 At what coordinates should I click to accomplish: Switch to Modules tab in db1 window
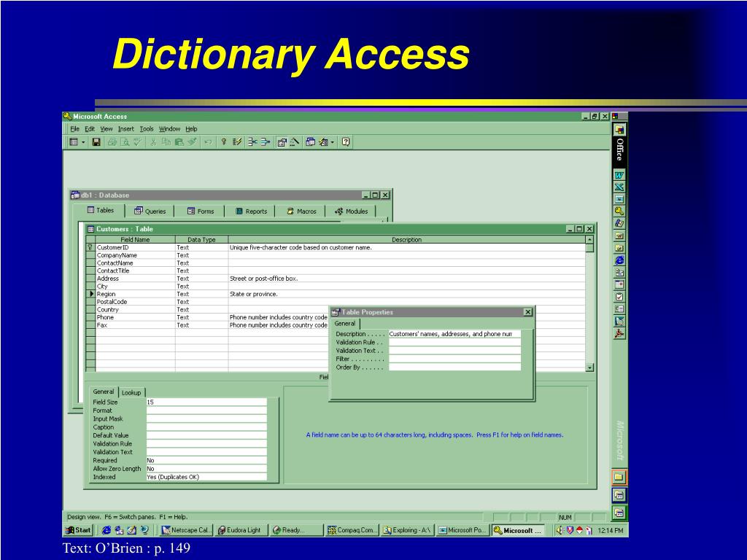click(352, 211)
